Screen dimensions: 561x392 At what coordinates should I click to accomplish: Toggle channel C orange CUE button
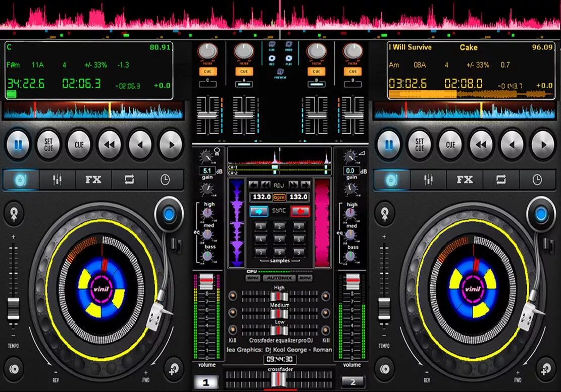click(208, 72)
